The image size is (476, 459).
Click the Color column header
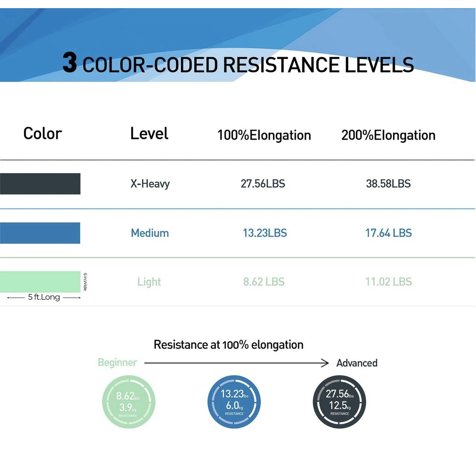43,133
